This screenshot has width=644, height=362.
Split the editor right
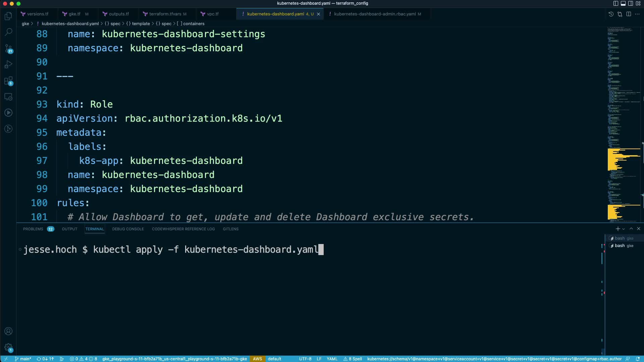pos(629,14)
